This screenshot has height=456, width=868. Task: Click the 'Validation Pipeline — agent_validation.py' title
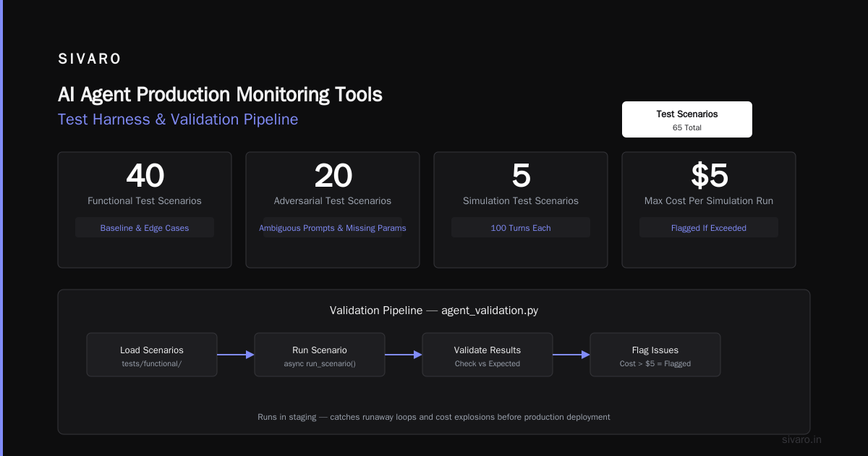tap(434, 311)
